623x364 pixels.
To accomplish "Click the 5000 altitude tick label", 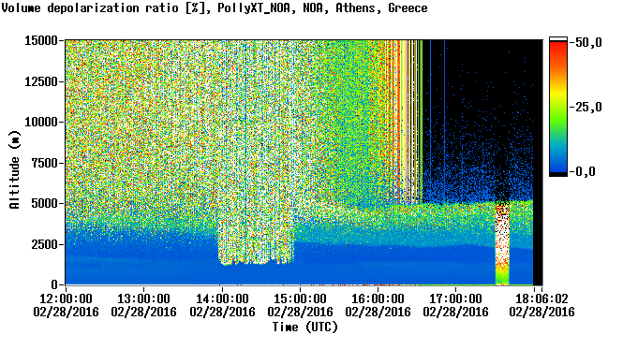I will 44,204.
